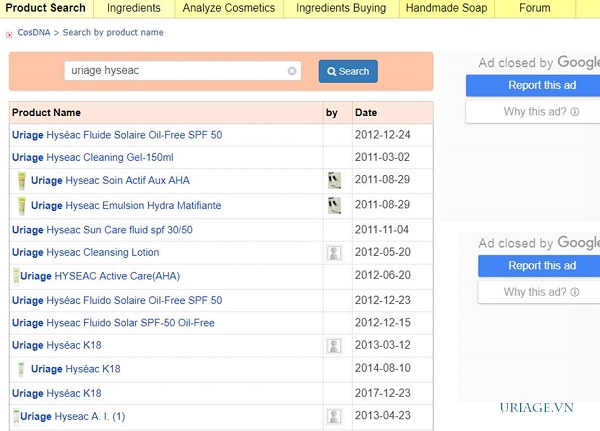Click the second Why this ad? button

539,292
